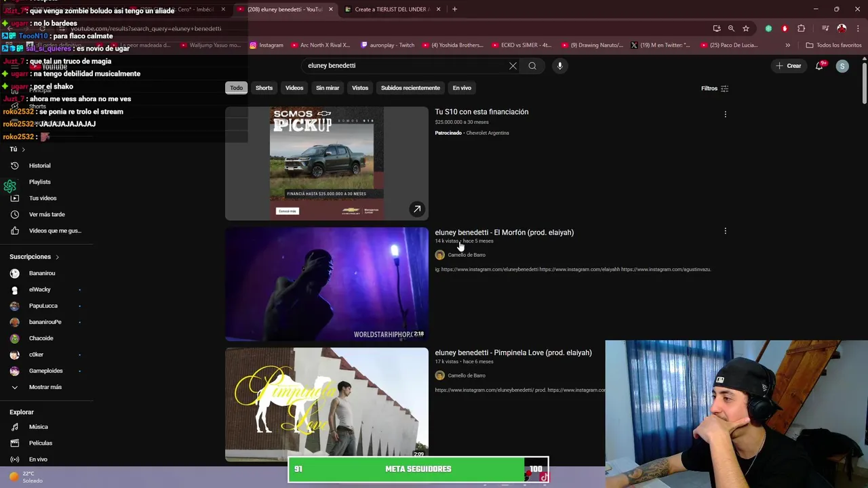Open the Filtros search options

click(715, 88)
